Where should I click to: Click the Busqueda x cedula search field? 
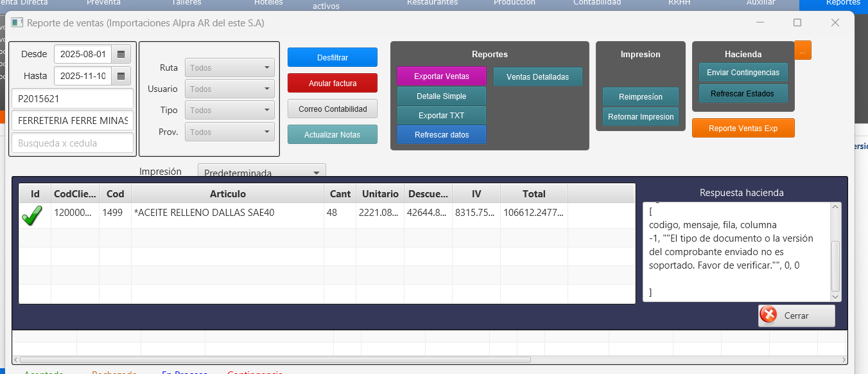tap(73, 143)
